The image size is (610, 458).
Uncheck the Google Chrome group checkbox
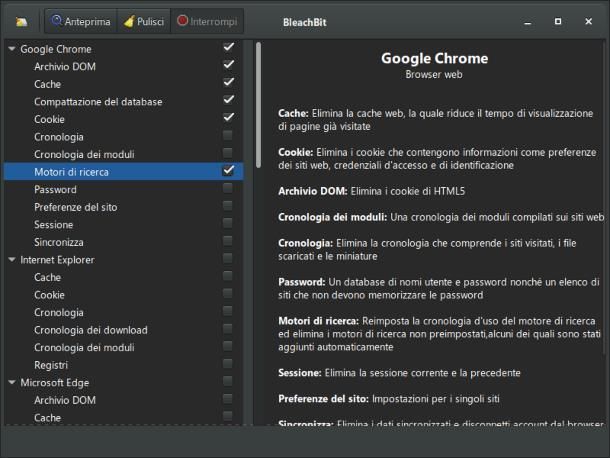(x=228, y=47)
